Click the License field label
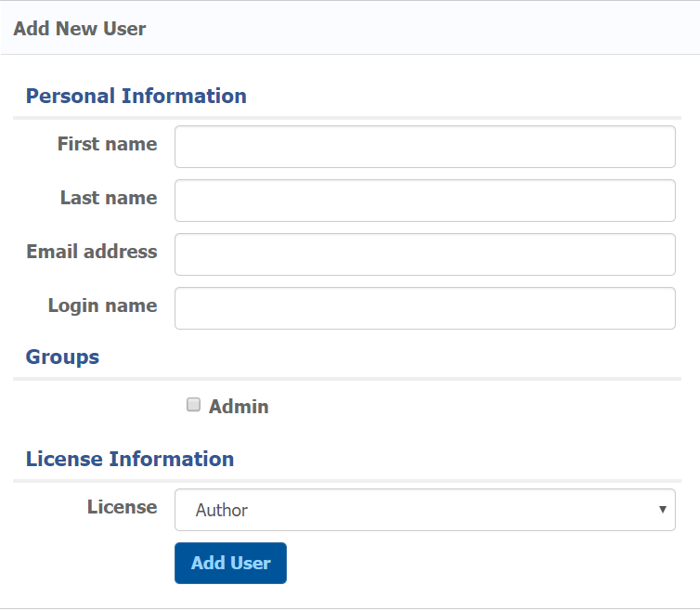The height and width of the screenshot is (611, 700). (122, 507)
